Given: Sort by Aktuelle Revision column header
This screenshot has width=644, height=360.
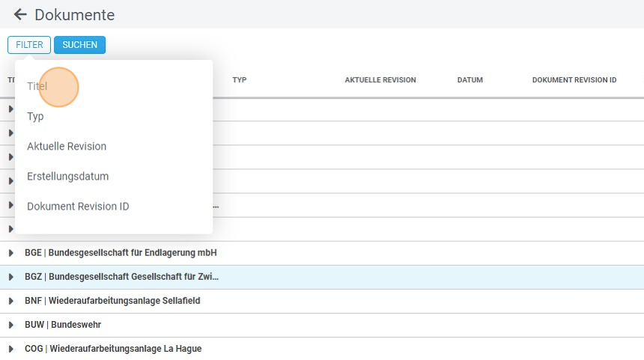Looking at the screenshot, I should point(380,80).
